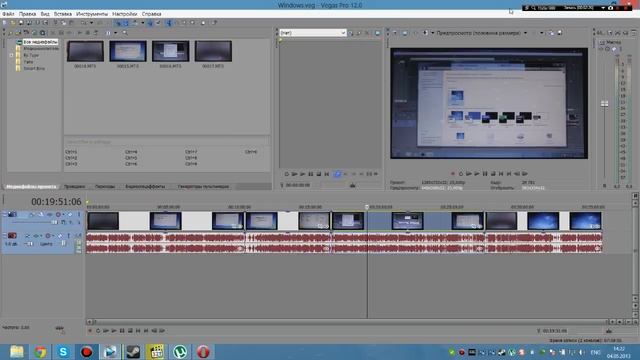Stop playback in the timeline transport

click(x=130, y=331)
